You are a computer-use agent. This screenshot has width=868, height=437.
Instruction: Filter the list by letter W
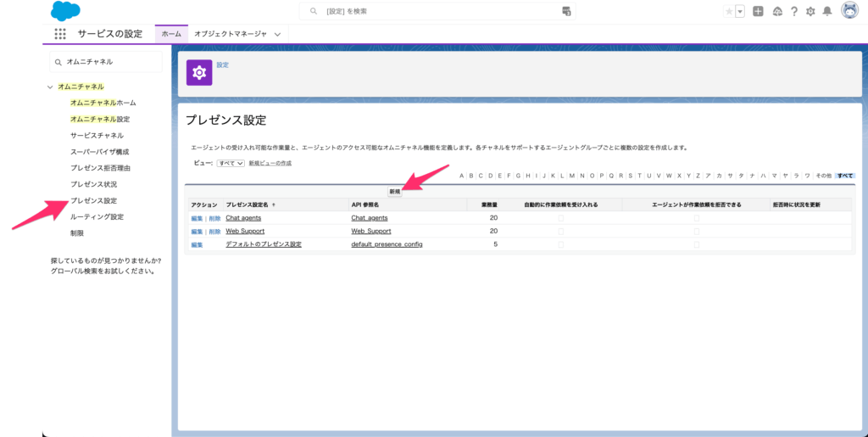pyautogui.click(x=669, y=176)
